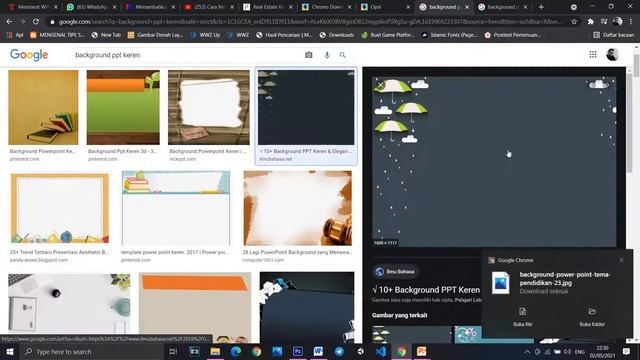The height and width of the screenshot is (360, 640).
Task: Open Visual Studio Code from the taskbar
Action: point(381,351)
